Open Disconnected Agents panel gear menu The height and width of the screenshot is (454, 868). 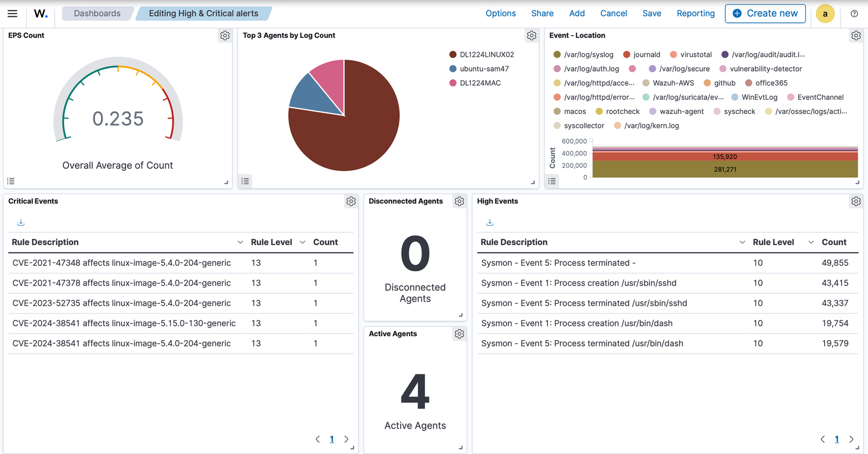tap(459, 202)
